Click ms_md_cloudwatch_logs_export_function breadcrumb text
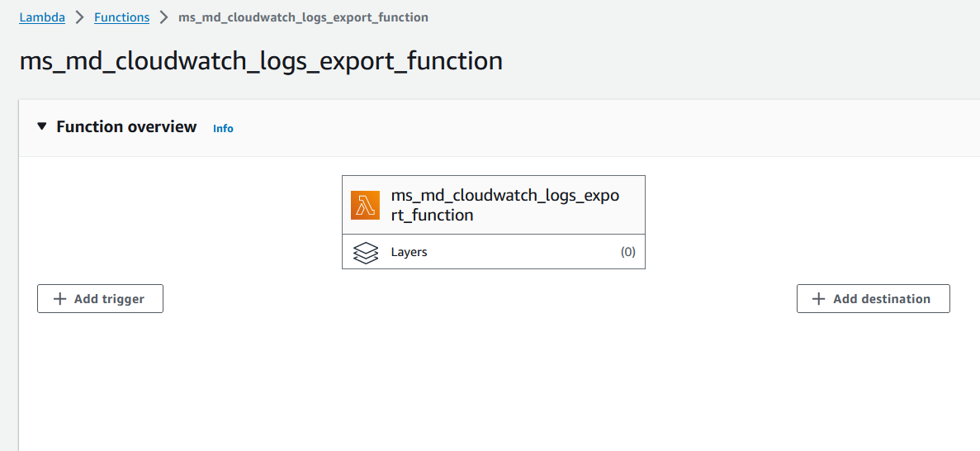This screenshot has height=451, width=980. 303,17
